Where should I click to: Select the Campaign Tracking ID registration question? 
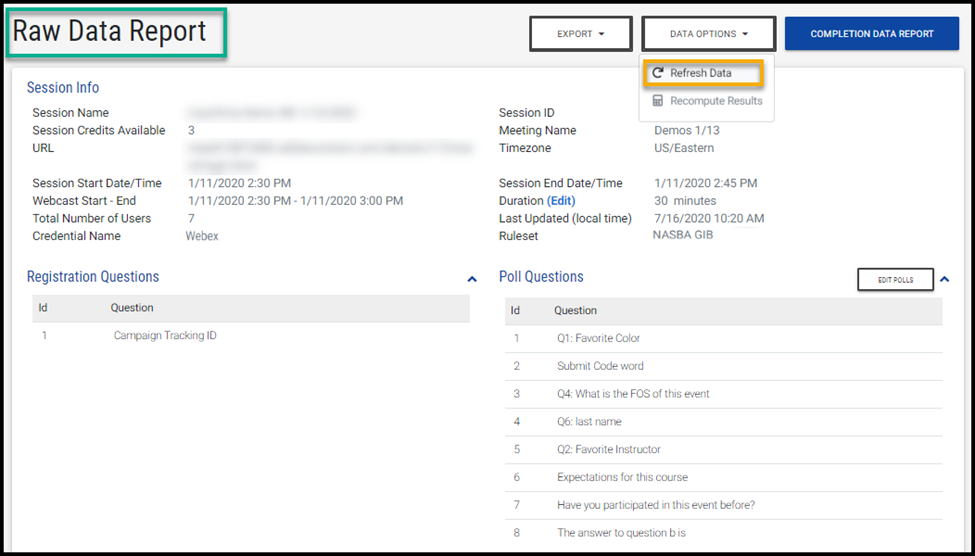[x=165, y=336]
